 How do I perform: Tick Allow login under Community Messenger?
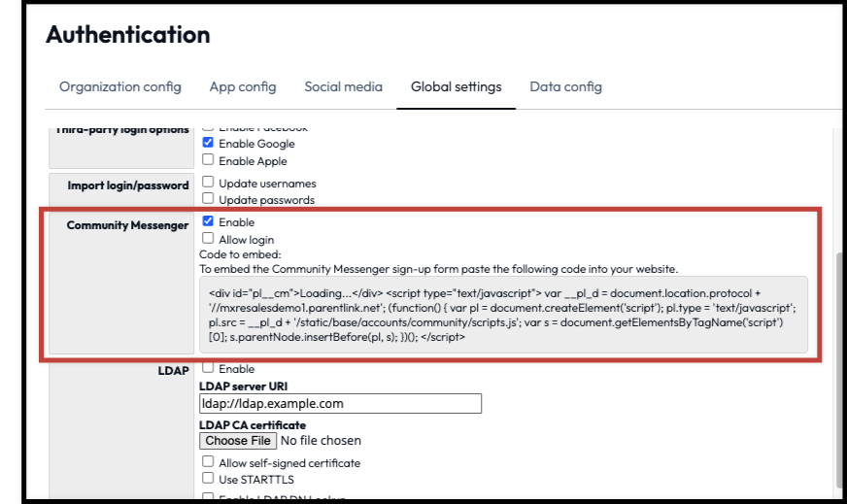(x=208, y=238)
